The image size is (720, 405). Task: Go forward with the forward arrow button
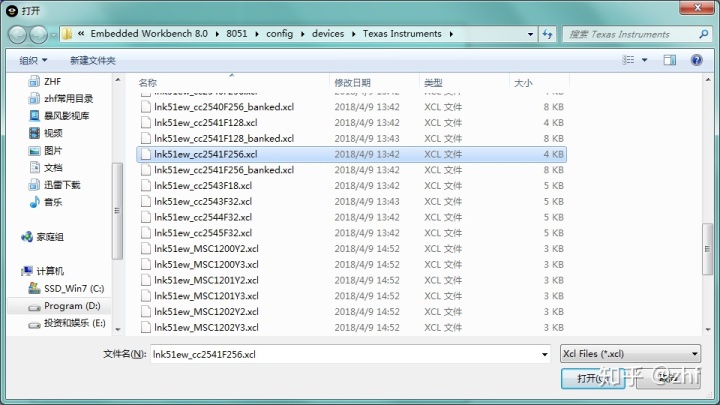point(38,34)
